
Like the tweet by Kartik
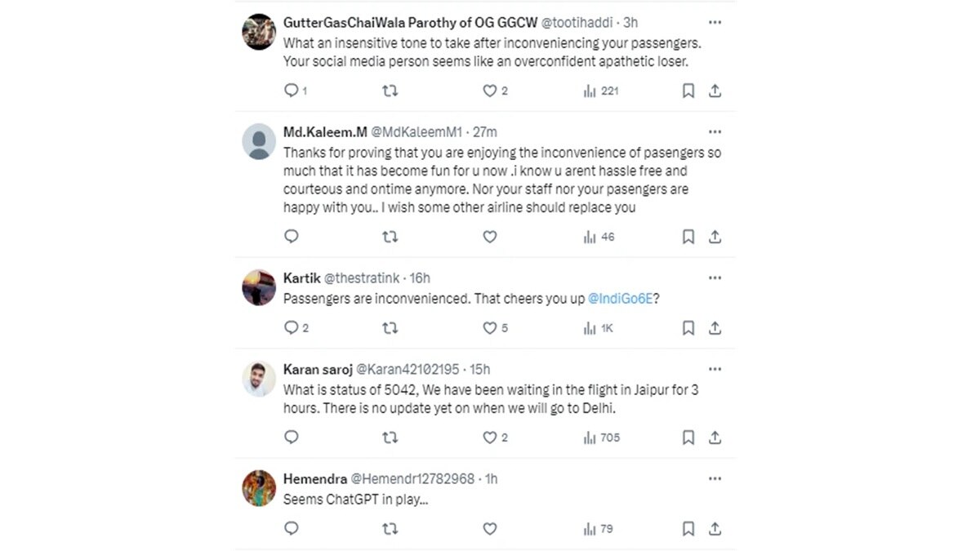pyautogui.click(x=490, y=327)
